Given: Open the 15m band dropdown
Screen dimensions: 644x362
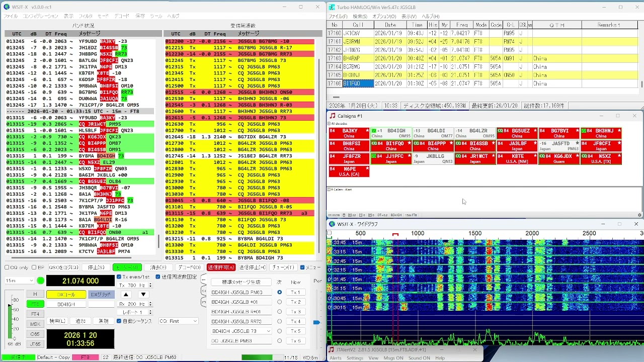Looking at the screenshot, I should [x=20, y=281].
